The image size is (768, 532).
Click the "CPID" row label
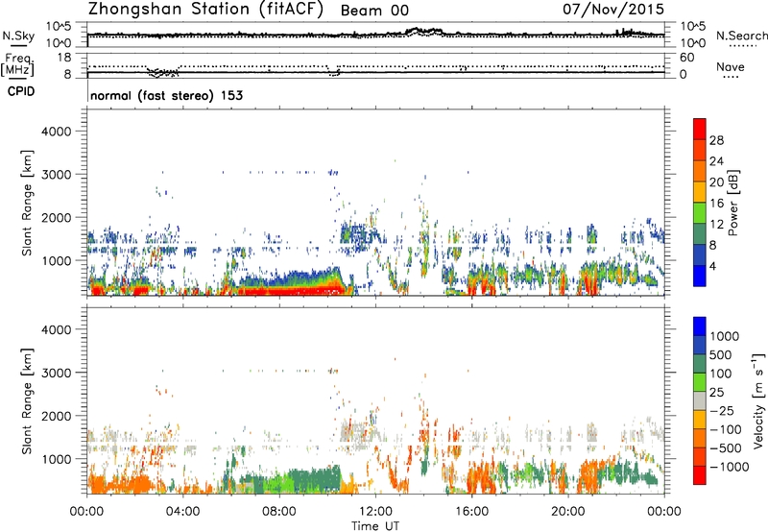click(21, 91)
